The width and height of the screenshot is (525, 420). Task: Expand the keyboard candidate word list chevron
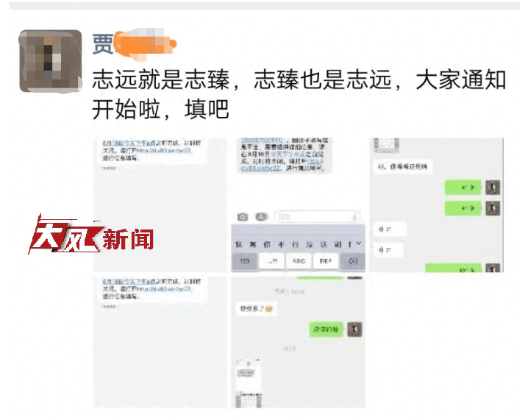(359, 243)
